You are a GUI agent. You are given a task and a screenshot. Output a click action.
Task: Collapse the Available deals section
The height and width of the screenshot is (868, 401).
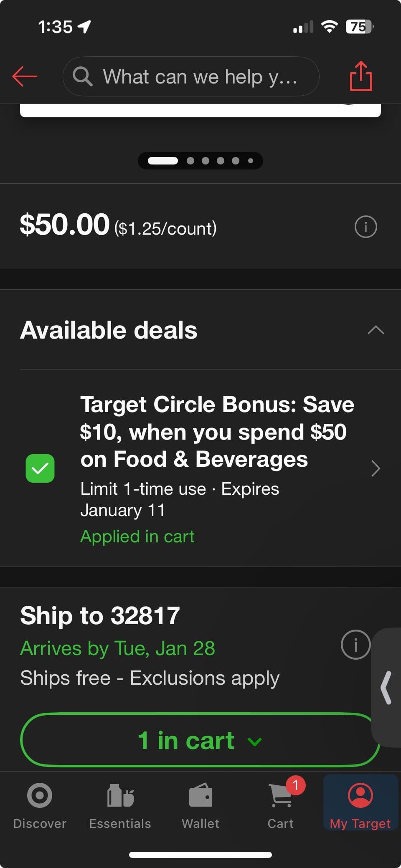click(376, 330)
